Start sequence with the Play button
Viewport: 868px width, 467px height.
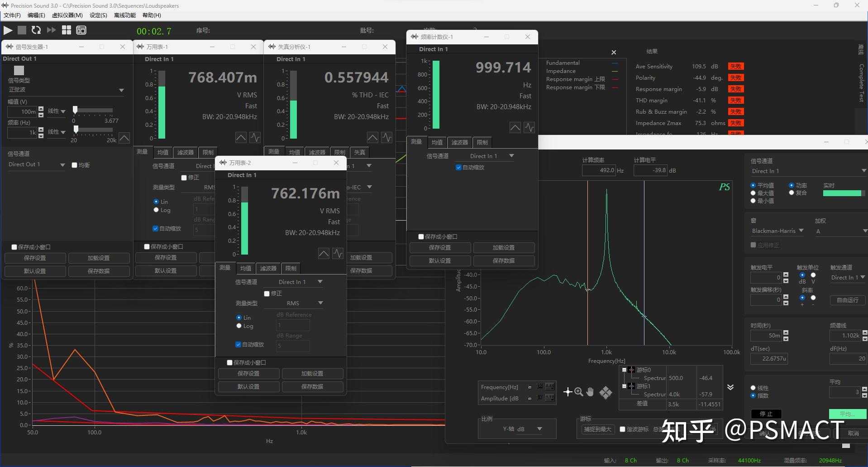click(x=8, y=30)
